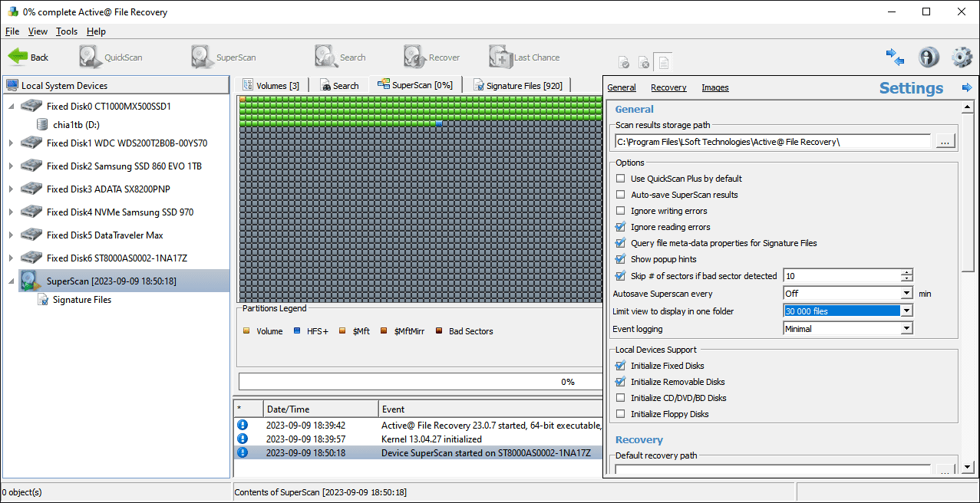
Task: Collapse the Fixed Disk0 tree node
Action: point(11,106)
